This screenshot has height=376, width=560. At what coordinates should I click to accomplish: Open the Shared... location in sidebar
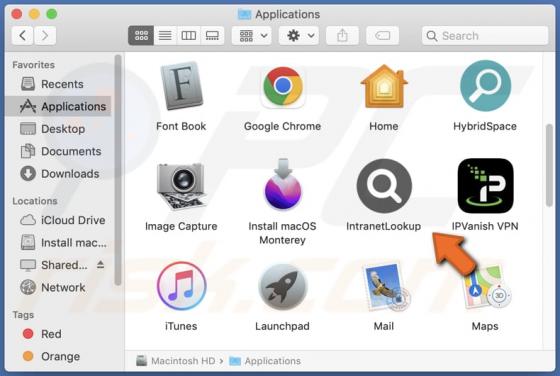coord(54,265)
